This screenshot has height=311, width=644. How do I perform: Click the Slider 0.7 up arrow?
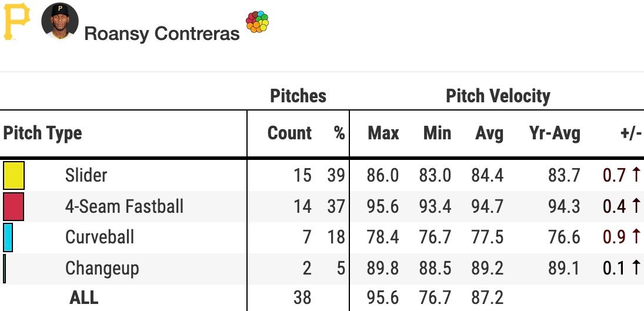(x=635, y=175)
